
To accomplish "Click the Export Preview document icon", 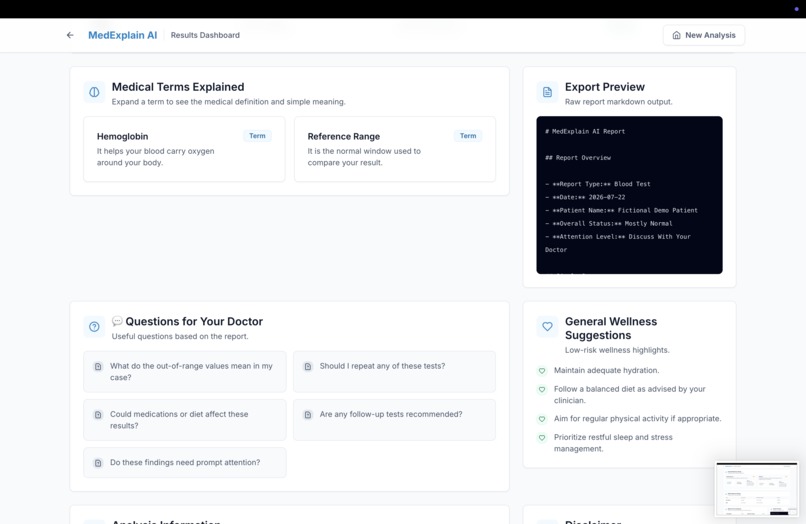I will pos(547,92).
